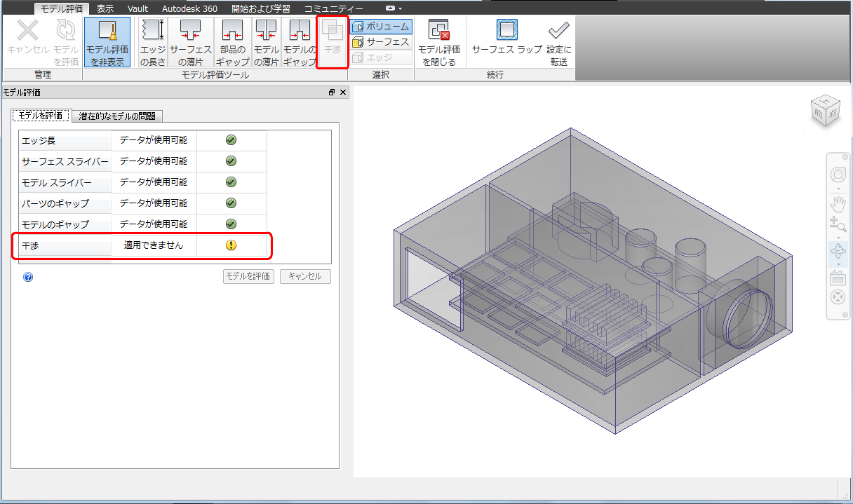This screenshot has width=853, height=504.
Task: Click green check icon for エッジ長
Action: click(x=231, y=140)
